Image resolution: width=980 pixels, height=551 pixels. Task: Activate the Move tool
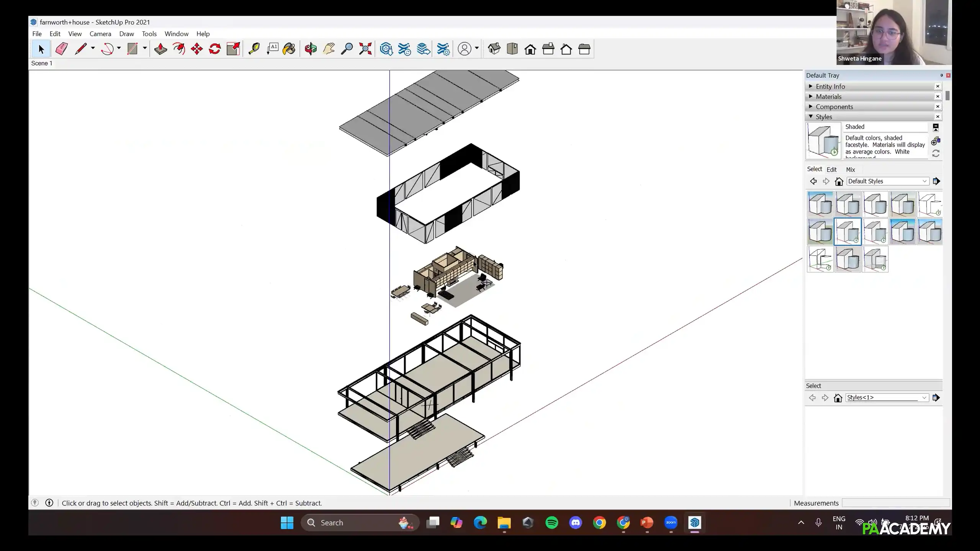click(x=197, y=49)
